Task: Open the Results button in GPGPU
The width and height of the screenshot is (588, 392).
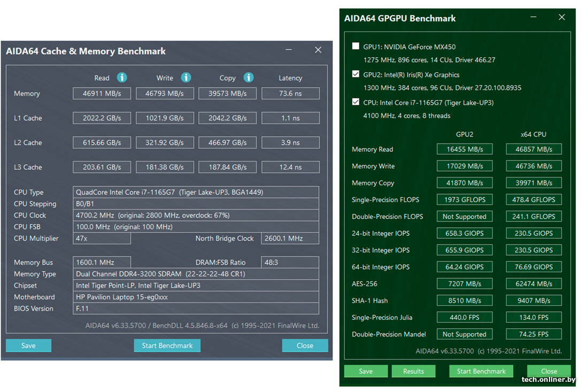Action: [413, 371]
